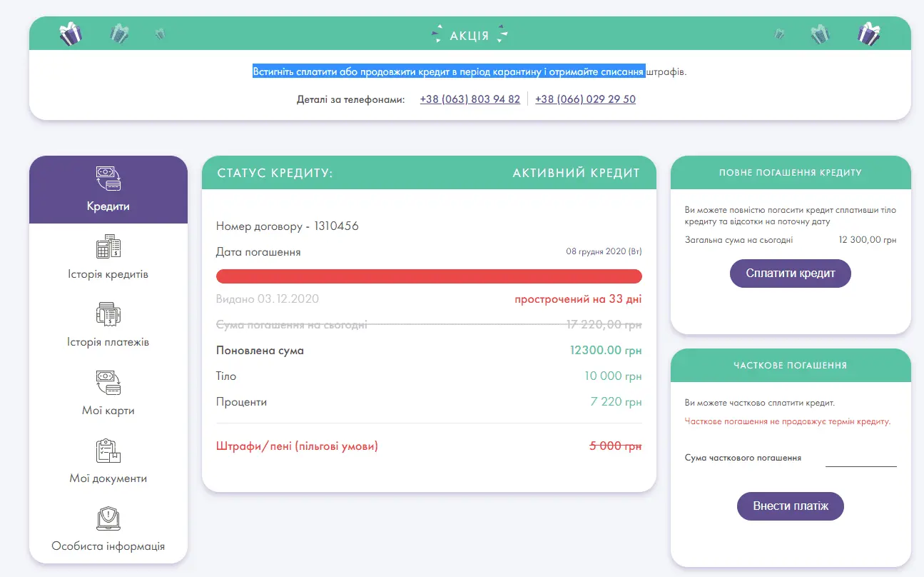The width and height of the screenshot is (924, 577).
Task: Click the teal gift icon beside left purple gift
Action: point(120,34)
